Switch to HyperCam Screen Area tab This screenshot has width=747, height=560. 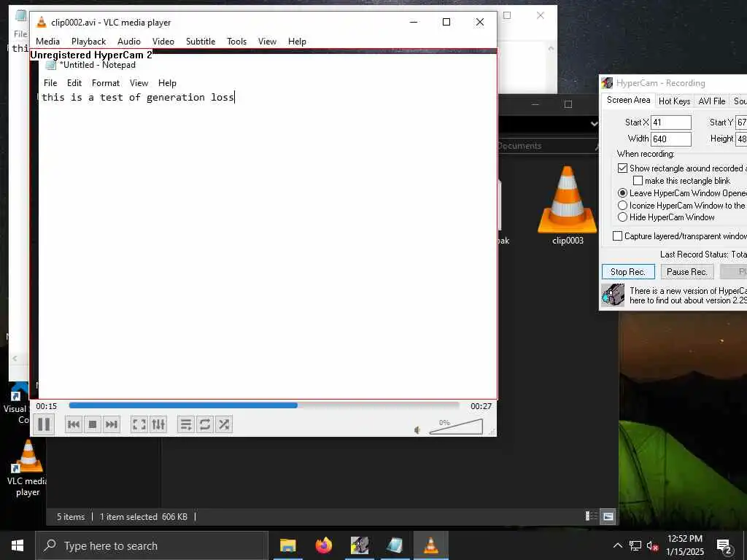[x=628, y=100]
